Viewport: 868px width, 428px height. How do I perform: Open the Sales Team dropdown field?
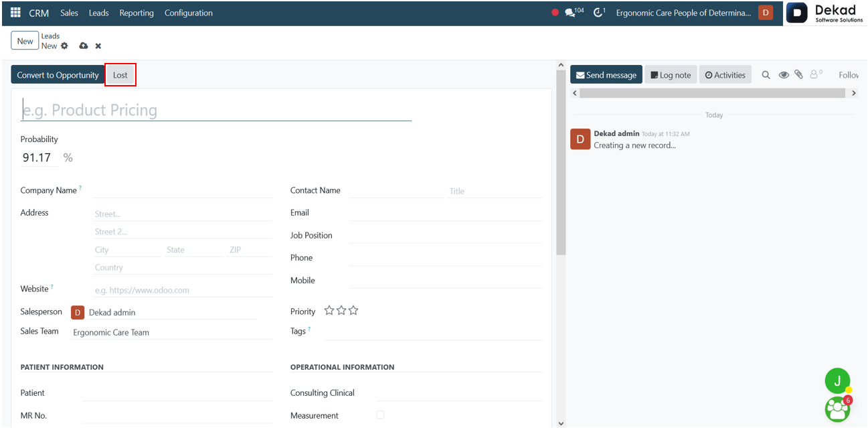[172, 332]
